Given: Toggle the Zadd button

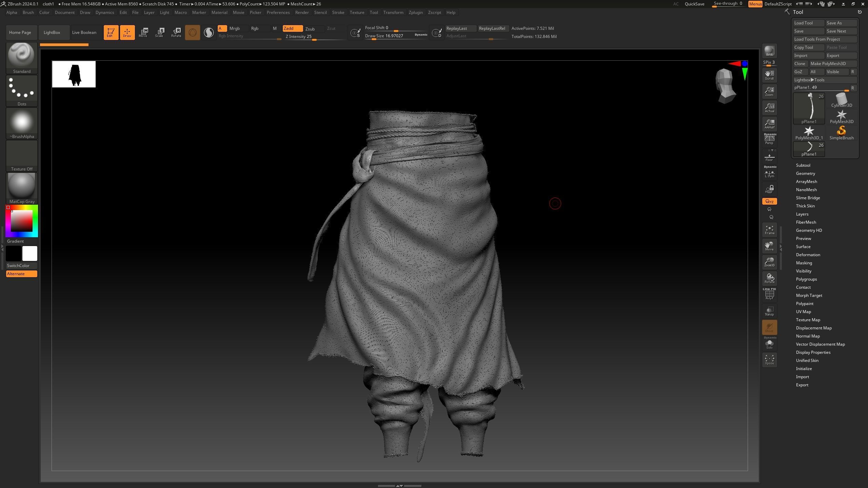Looking at the screenshot, I should coord(292,28).
